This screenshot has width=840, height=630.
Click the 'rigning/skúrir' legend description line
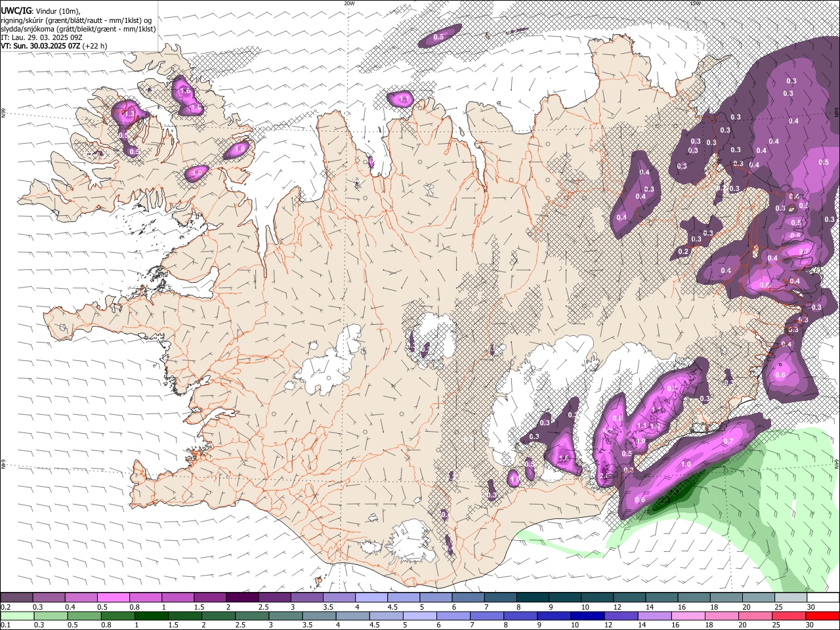76,20
